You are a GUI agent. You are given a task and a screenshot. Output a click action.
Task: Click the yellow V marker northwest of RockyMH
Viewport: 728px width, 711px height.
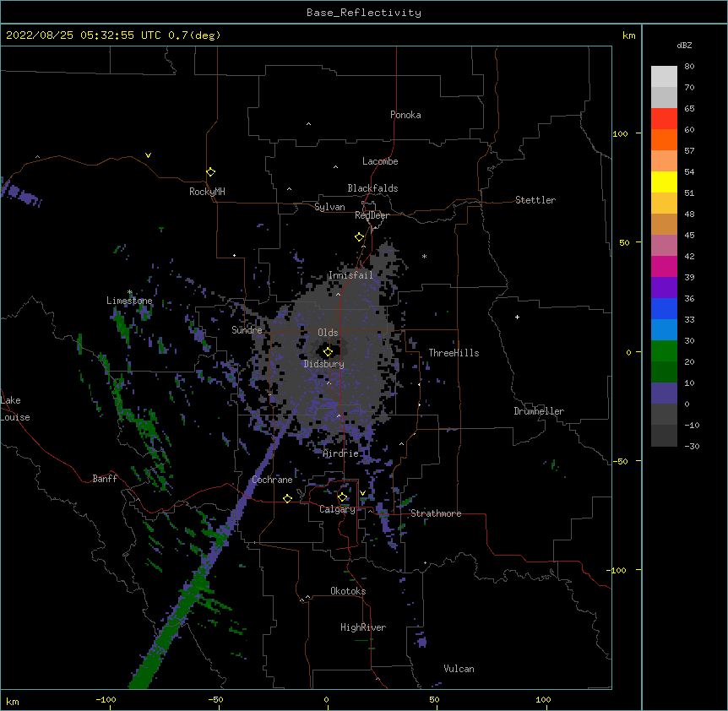[x=148, y=155]
